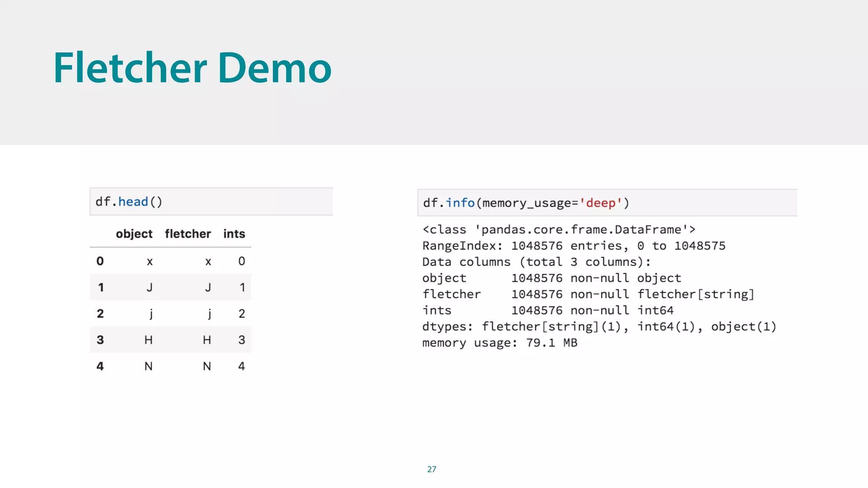Click the RangeIndex entries output line

coord(573,246)
